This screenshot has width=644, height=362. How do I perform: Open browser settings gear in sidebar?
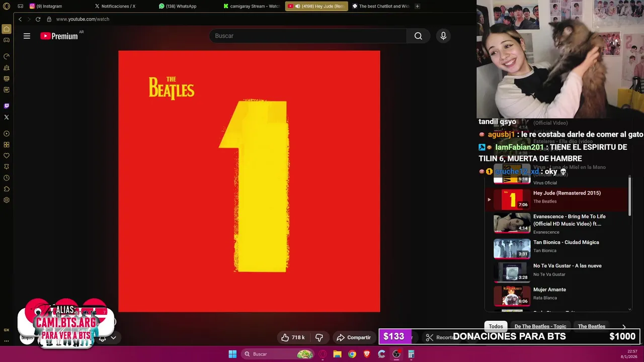7,200
